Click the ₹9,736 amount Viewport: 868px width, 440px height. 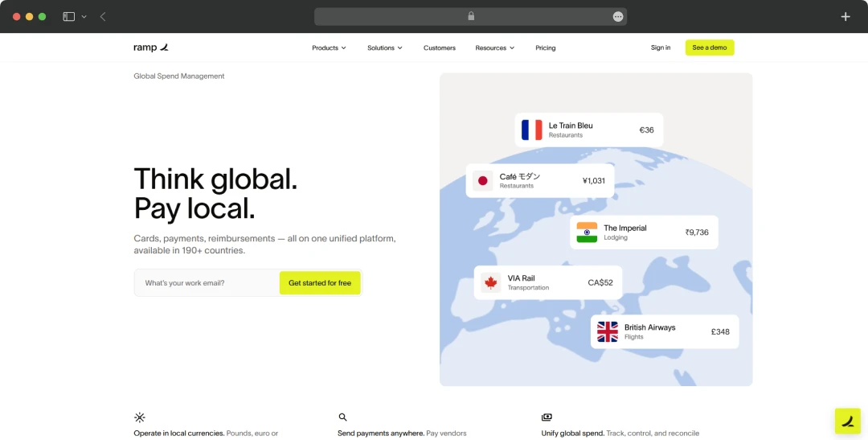696,232
